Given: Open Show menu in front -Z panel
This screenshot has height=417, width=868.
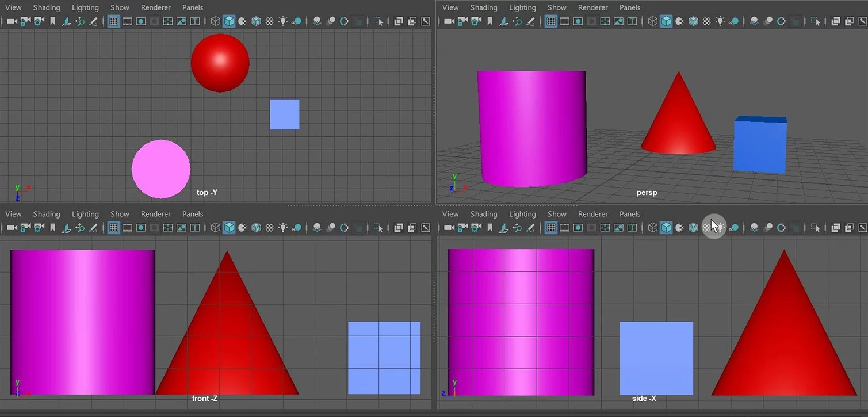Looking at the screenshot, I should 120,214.
